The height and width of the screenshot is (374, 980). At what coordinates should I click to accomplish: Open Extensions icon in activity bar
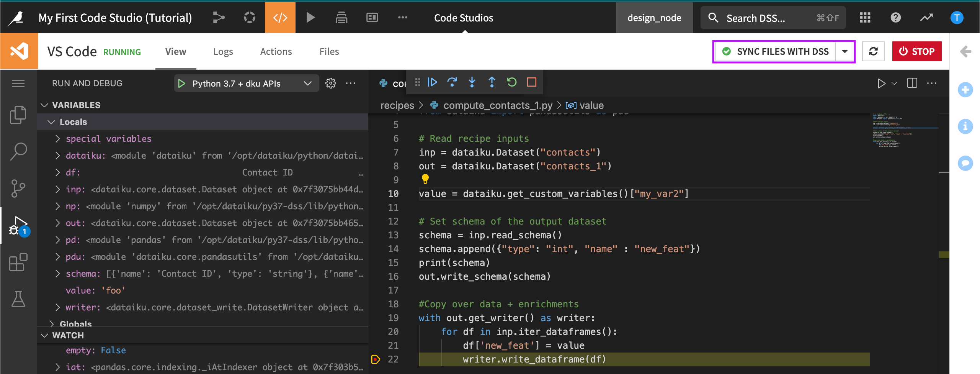pyautogui.click(x=18, y=262)
